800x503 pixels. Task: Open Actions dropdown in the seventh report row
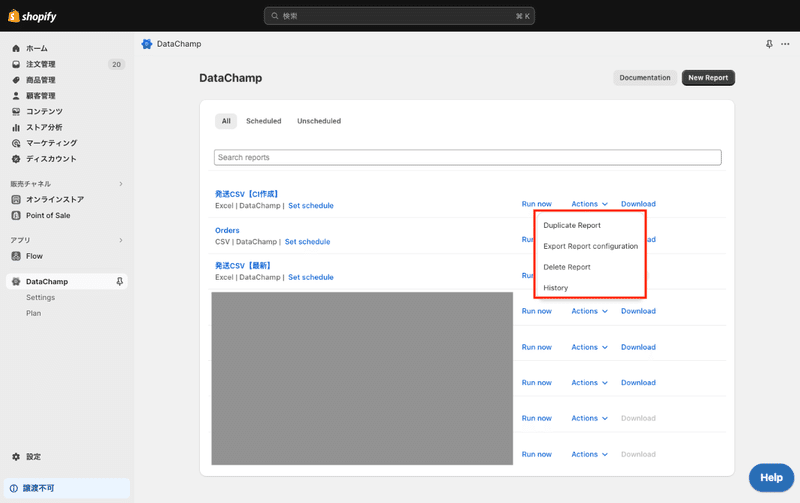pyautogui.click(x=589, y=418)
